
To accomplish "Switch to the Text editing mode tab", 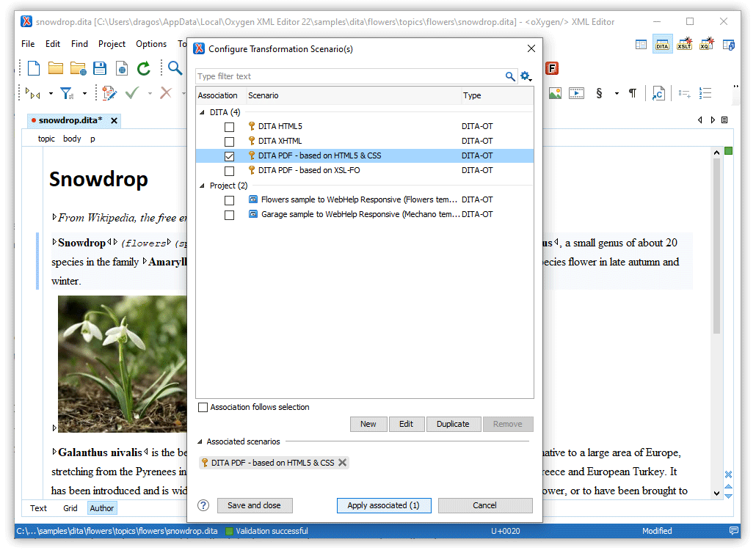I will [39, 508].
